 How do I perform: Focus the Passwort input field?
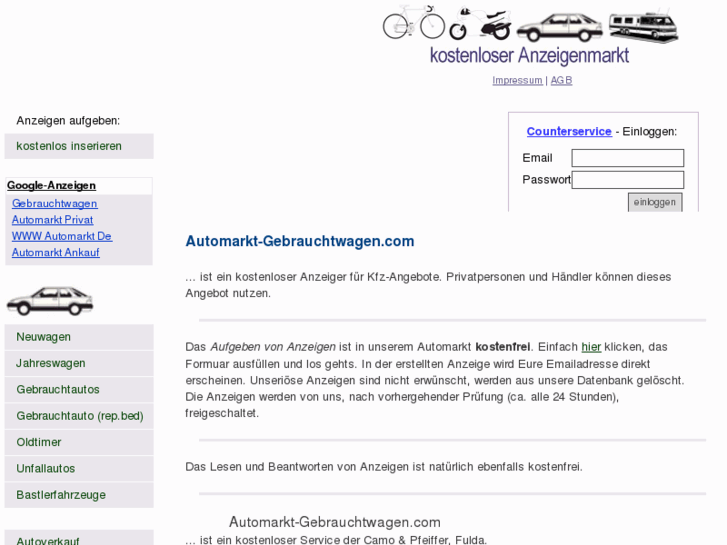(627, 180)
